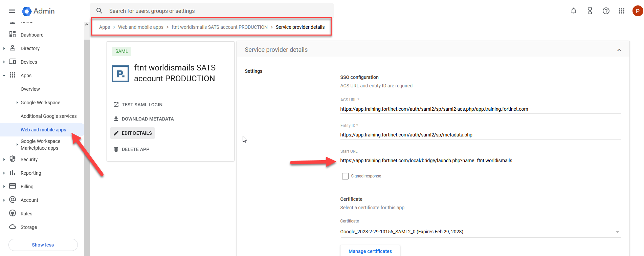Click the search magnifier icon
644x256 pixels.
click(x=99, y=11)
